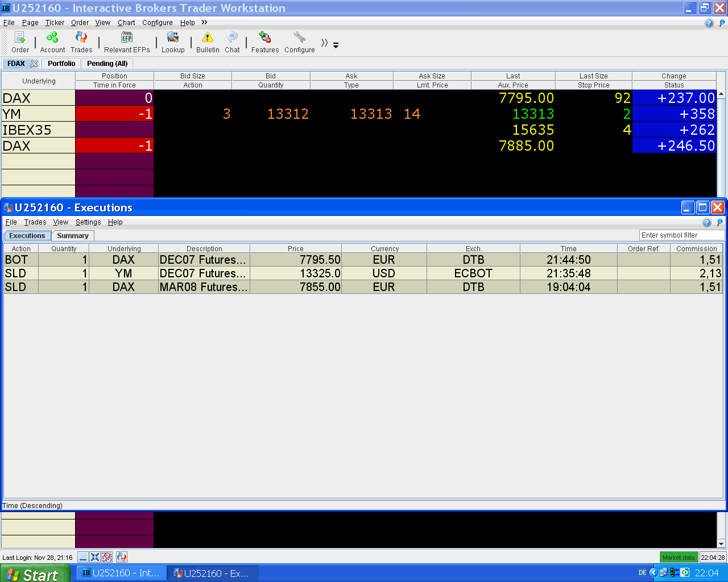The image size is (728, 582).
Task: Expand hidden main menu items chevron
Action: pos(204,22)
